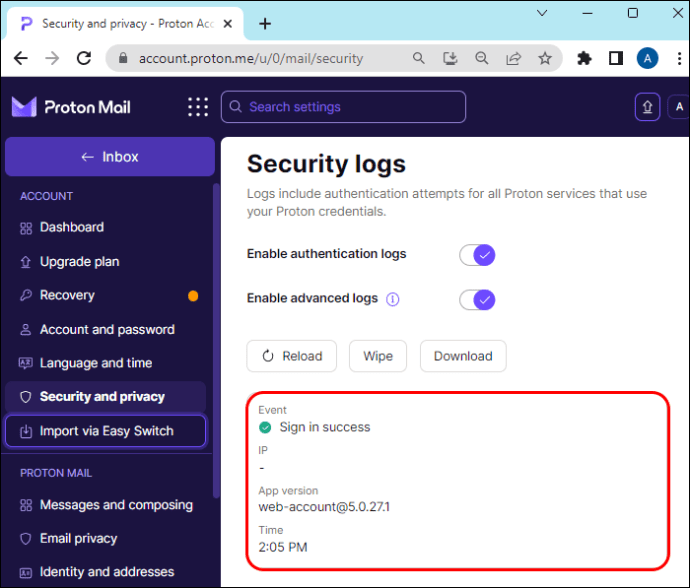690x588 pixels.
Task: Go to Account and password settings
Action: pos(107,329)
